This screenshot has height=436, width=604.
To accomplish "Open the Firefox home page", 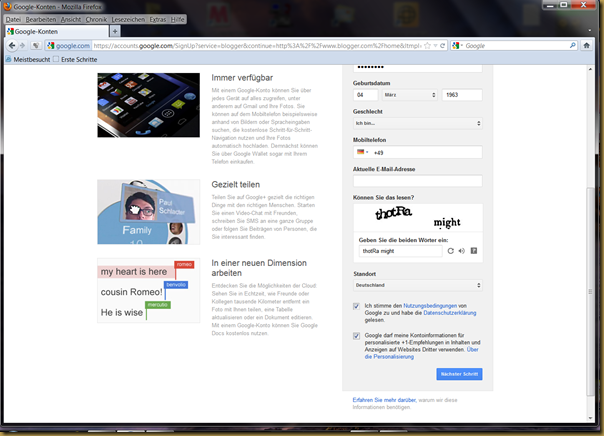I will 586,45.
